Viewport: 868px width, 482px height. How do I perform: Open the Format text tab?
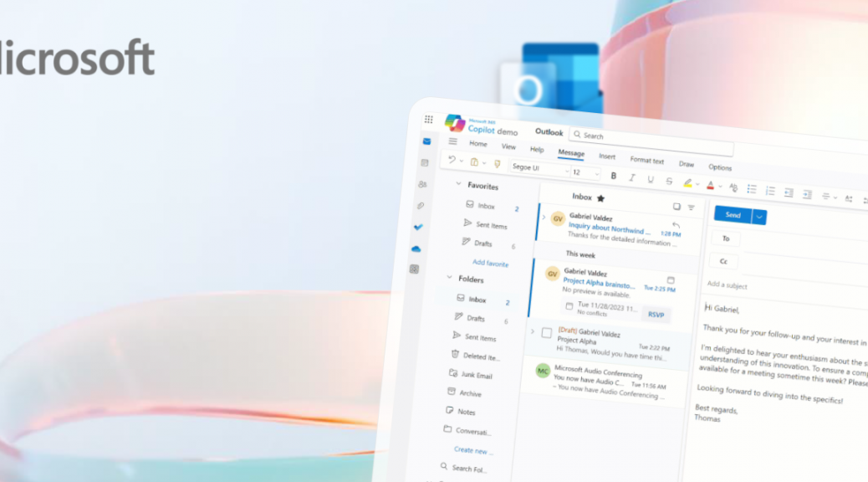point(646,160)
